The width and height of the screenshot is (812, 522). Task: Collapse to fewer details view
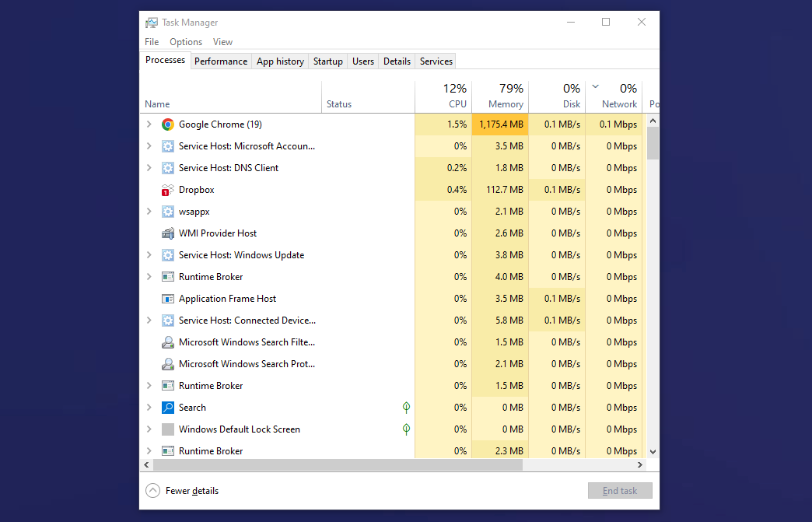182,490
